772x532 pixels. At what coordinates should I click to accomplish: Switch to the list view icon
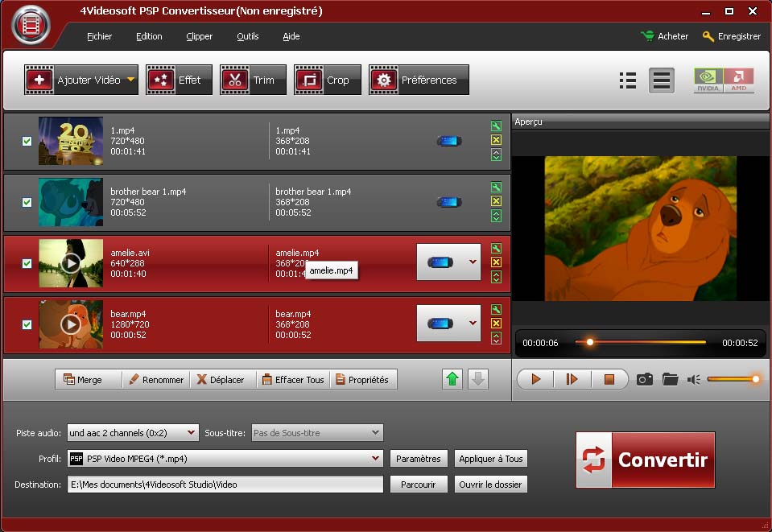[628, 80]
